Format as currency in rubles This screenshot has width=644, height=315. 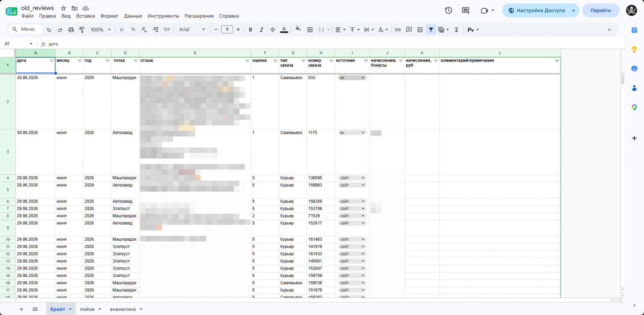(x=122, y=30)
